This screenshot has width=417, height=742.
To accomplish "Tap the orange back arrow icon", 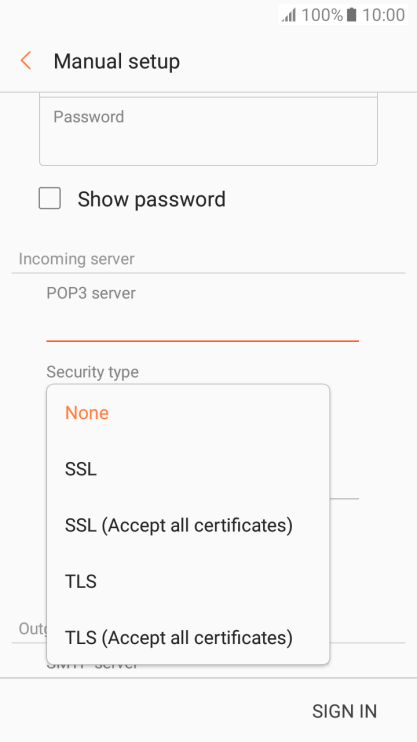I will pyautogui.click(x=26, y=61).
